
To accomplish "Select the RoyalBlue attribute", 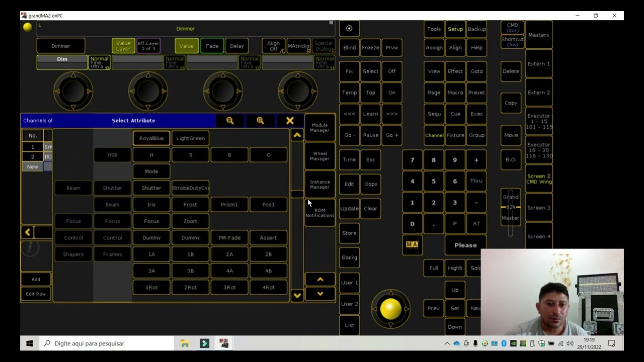I will pyautogui.click(x=151, y=138).
